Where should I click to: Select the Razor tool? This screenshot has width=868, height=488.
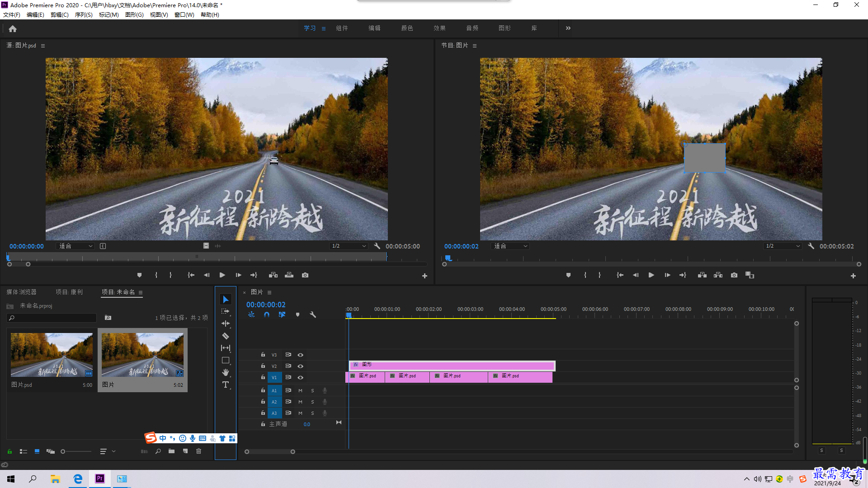[x=226, y=336]
